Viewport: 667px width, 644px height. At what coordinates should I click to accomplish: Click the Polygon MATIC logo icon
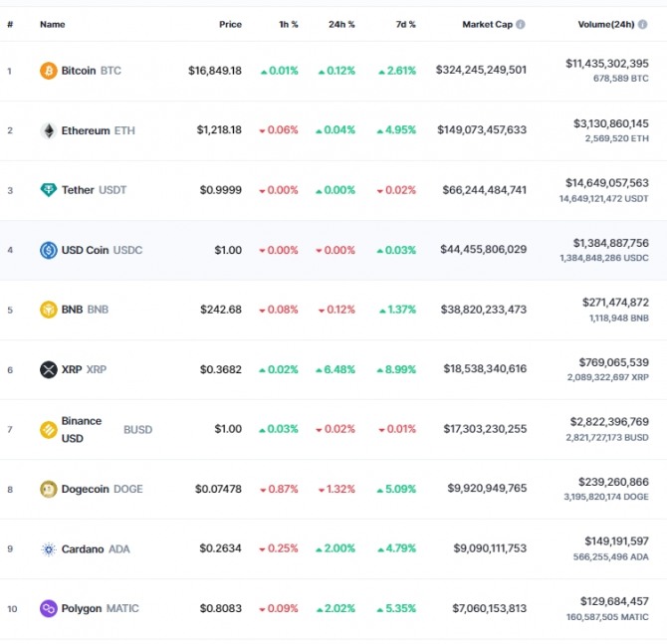[x=48, y=608]
